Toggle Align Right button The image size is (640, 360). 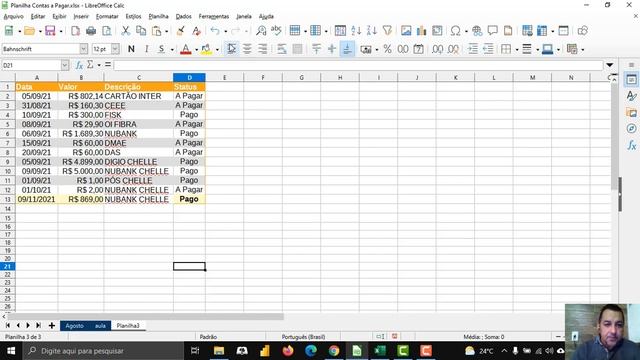[x=262, y=49]
